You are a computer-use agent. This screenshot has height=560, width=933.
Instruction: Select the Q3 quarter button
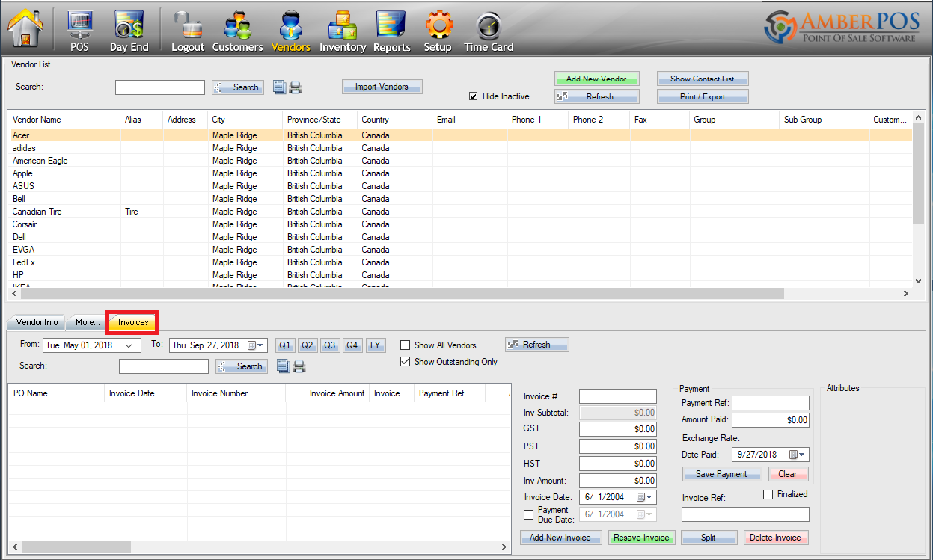(x=330, y=345)
